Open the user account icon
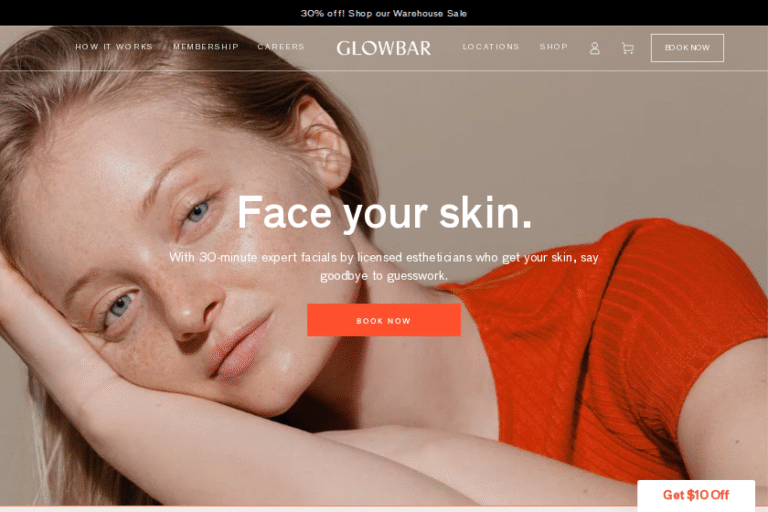768x512 pixels. coord(594,48)
